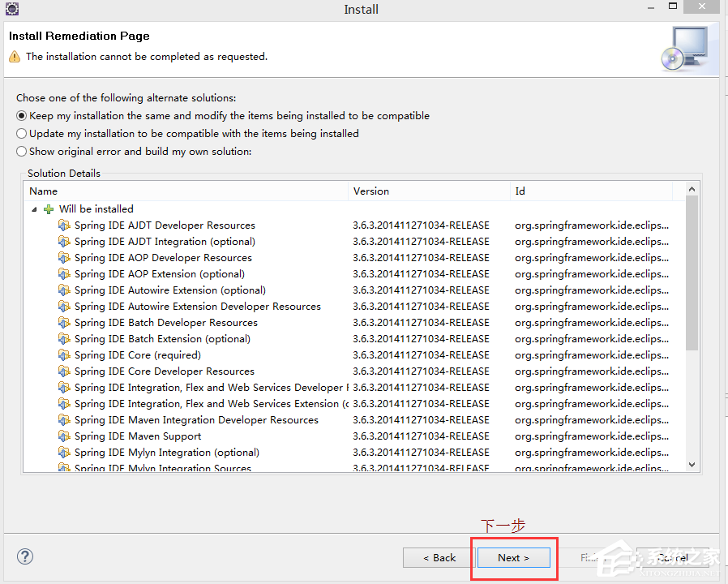Image resolution: width=728 pixels, height=584 pixels.
Task: Click the plugin icon next to Spring IDE Maven Support
Action: pos(65,436)
